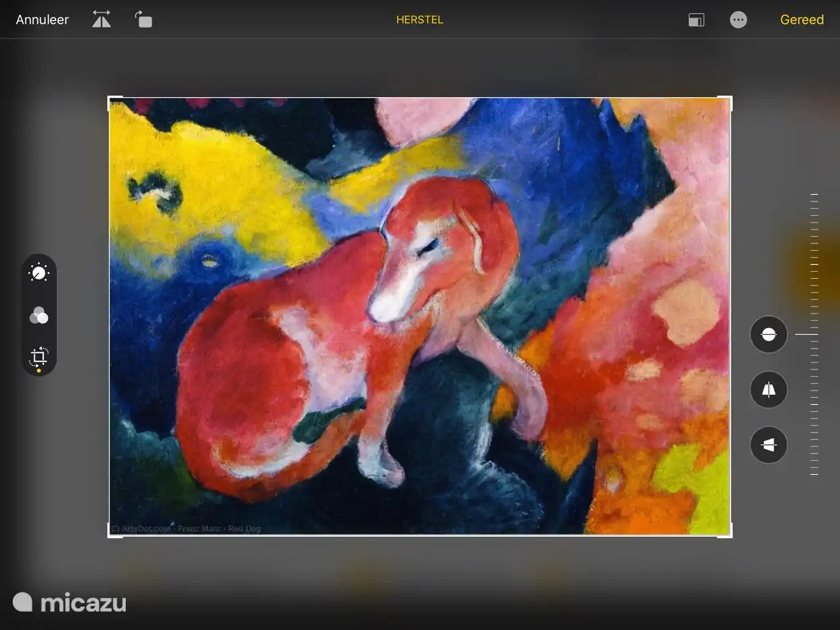
Task: Flip the image horizontally with the mirror icon
Action: pyautogui.click(x=101, y=20)
